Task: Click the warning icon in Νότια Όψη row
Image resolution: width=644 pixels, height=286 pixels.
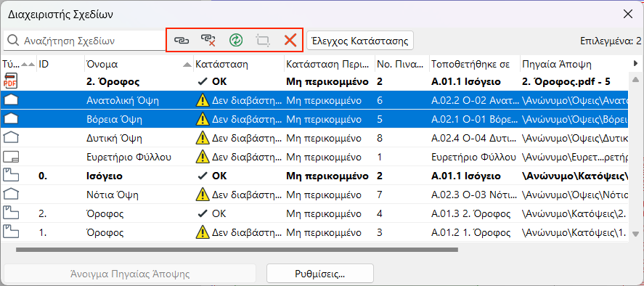Action: (202, 195)
